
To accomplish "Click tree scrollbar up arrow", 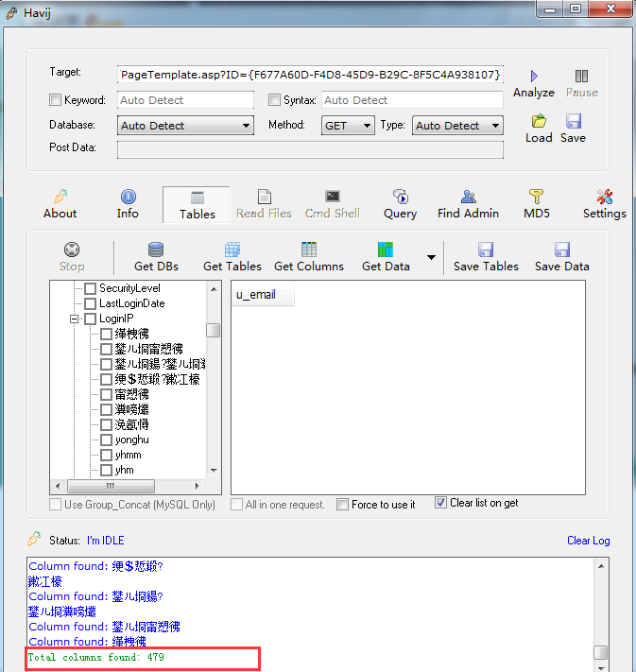I will click(214, 289).
